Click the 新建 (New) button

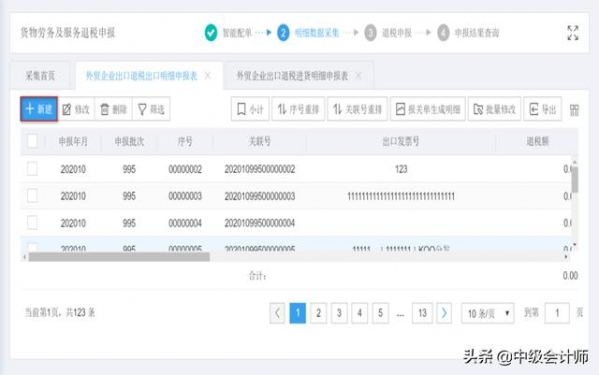(39, 109)
